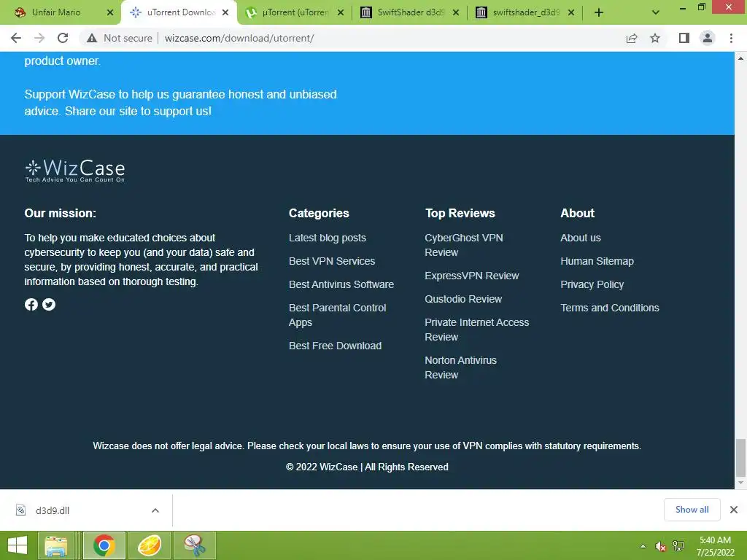The image size is (747, 560).
Task: Close the uTorrent Download tab
Action: 225,12
